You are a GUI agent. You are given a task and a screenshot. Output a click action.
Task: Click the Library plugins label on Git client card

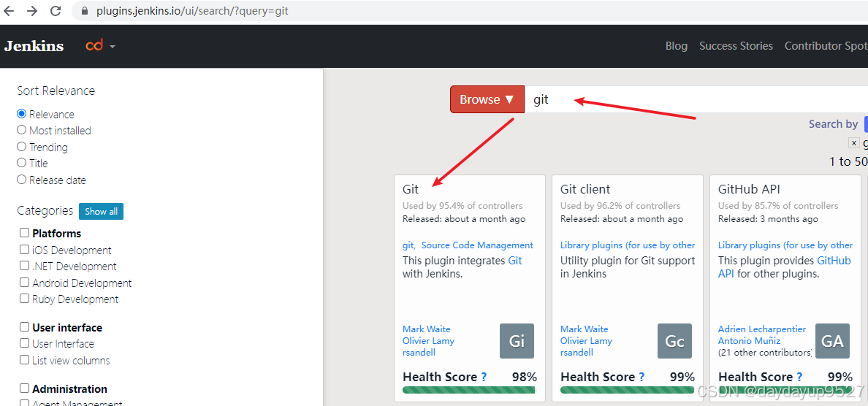point(628,245)
